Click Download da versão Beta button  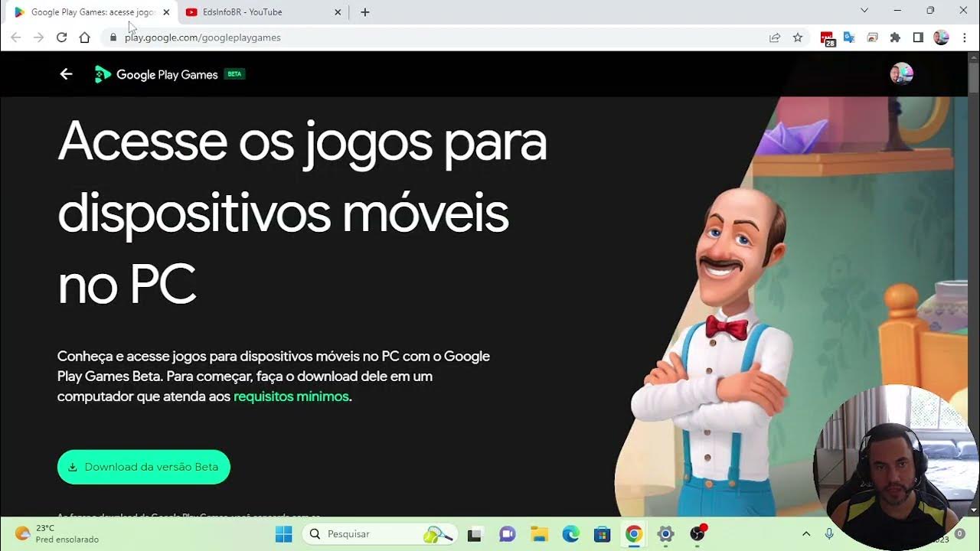click(x=144, y=467)
